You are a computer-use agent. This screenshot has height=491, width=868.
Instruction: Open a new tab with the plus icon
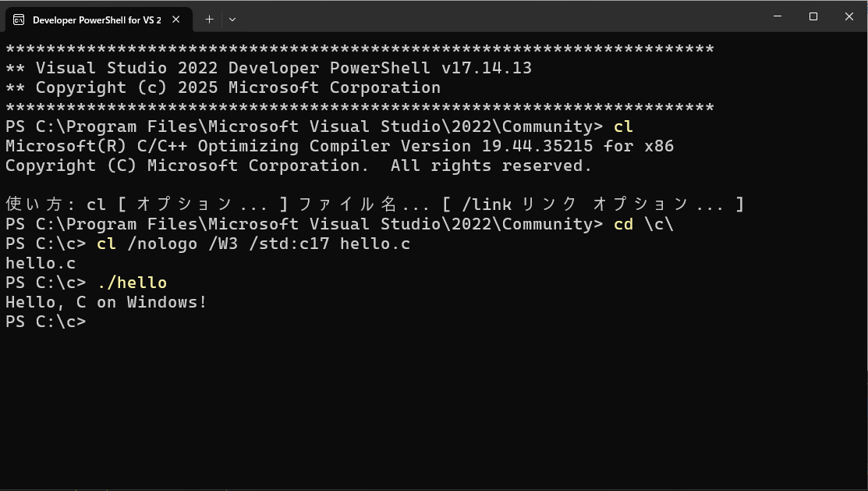[209, 20]
